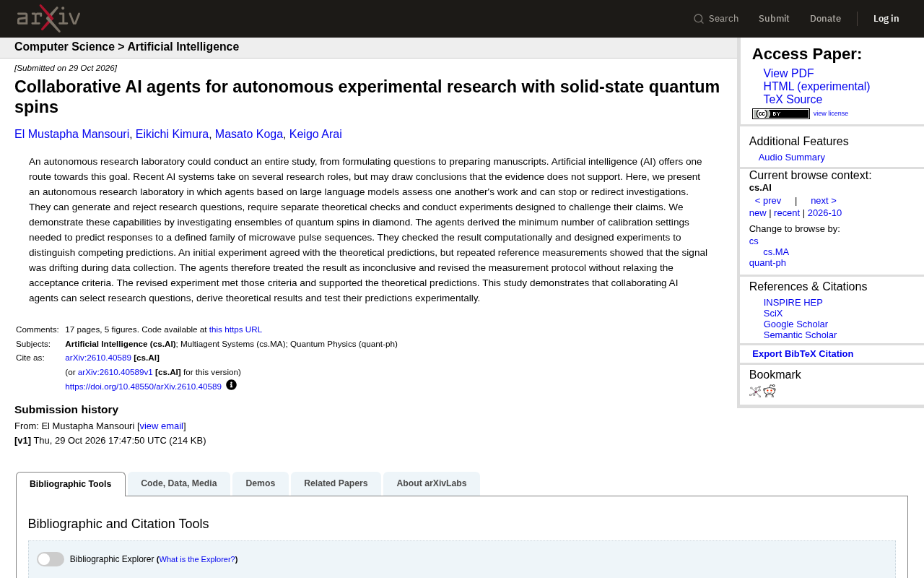Screen dimensions: 924x578
Task: Open the Code, Data, Media tab
Action: (x=179, y=483)
